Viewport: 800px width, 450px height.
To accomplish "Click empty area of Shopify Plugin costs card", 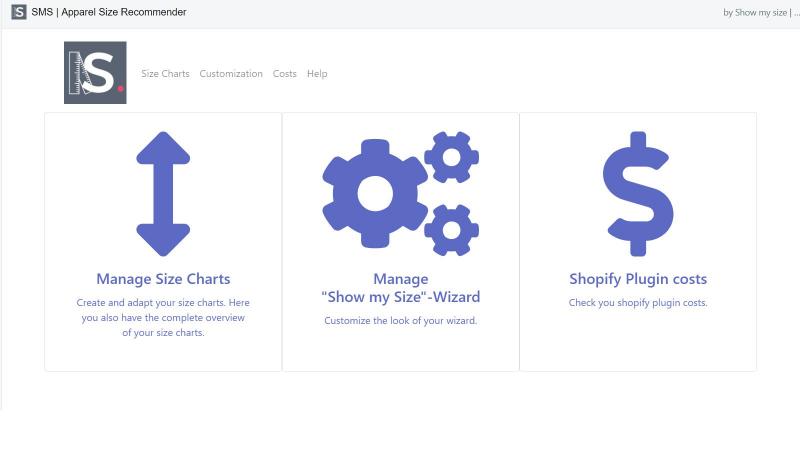I will [x=638, y=342].
